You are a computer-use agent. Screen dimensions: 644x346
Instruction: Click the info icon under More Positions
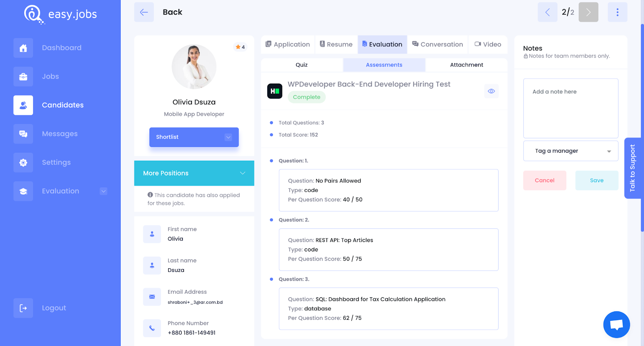point(150,195)
